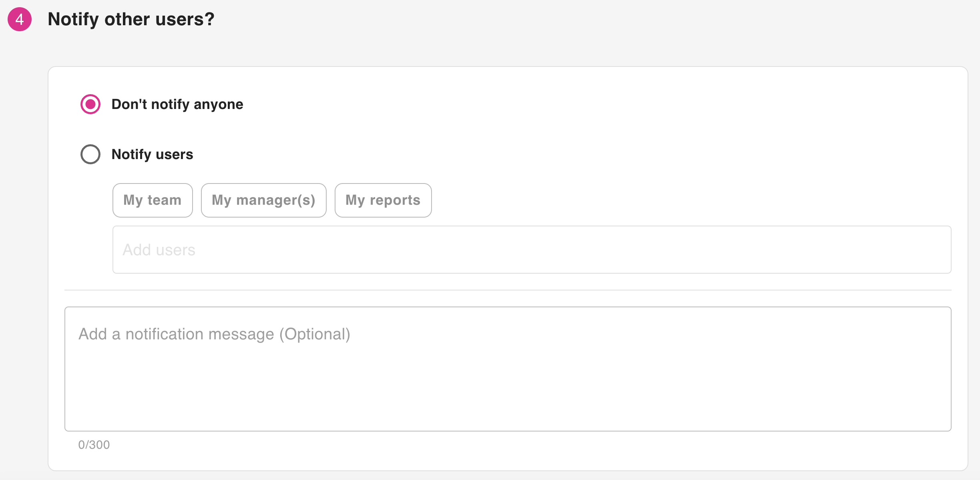
Task: Select the "Don't notify anyone" radio button
Action: (x=90, y=104)
